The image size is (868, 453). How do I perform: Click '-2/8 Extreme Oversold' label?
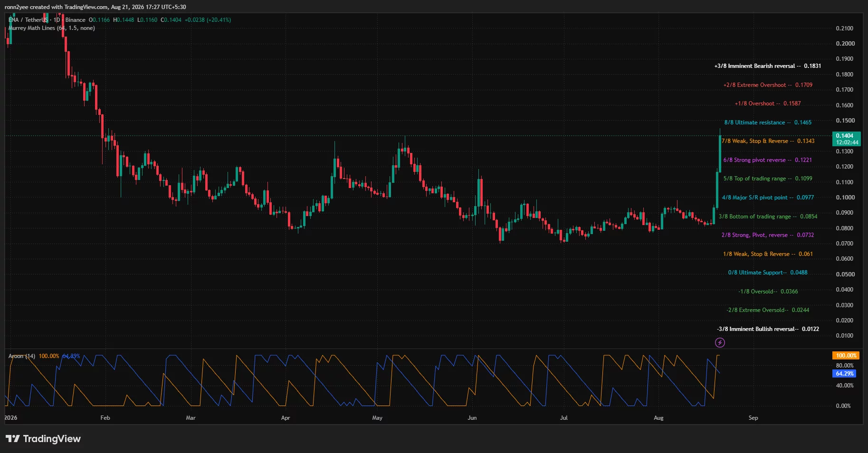[x=768, y=310]
